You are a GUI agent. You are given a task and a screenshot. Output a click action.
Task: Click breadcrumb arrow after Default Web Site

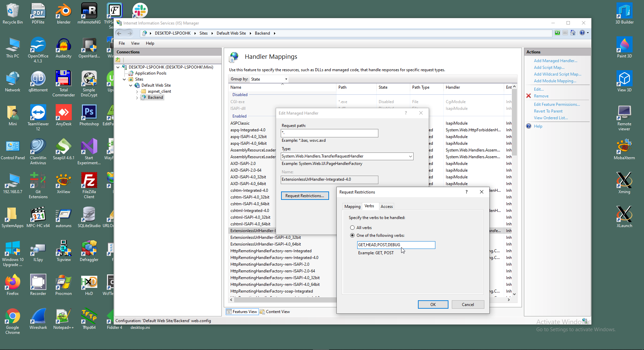click(x=250, y=33)
